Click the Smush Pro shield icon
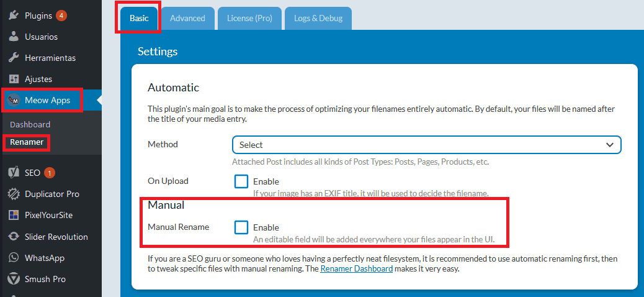This screenshot has height=297, width=644. tap(14, 279)
